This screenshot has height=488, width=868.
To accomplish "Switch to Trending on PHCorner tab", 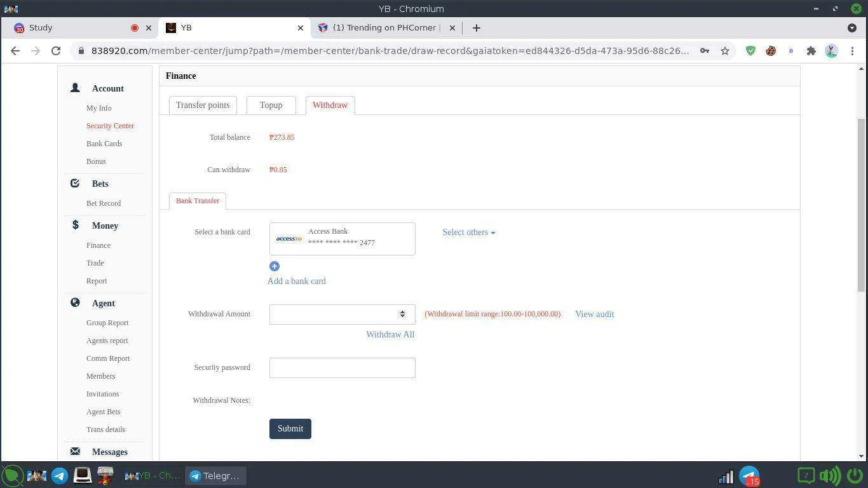I will (387, 28).
